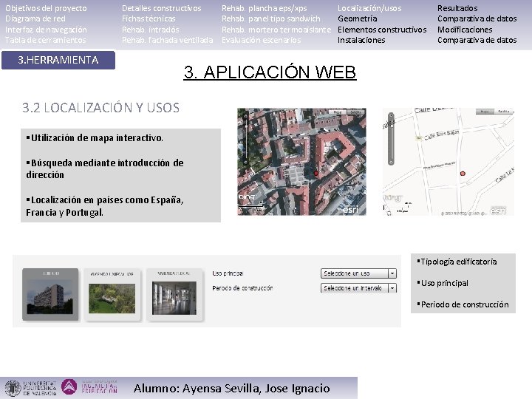The width and height of the screenshot is (532, 399).
Task: Click the '3. APLICACIÓN WEB' title
Action: [x=270, y=72]
